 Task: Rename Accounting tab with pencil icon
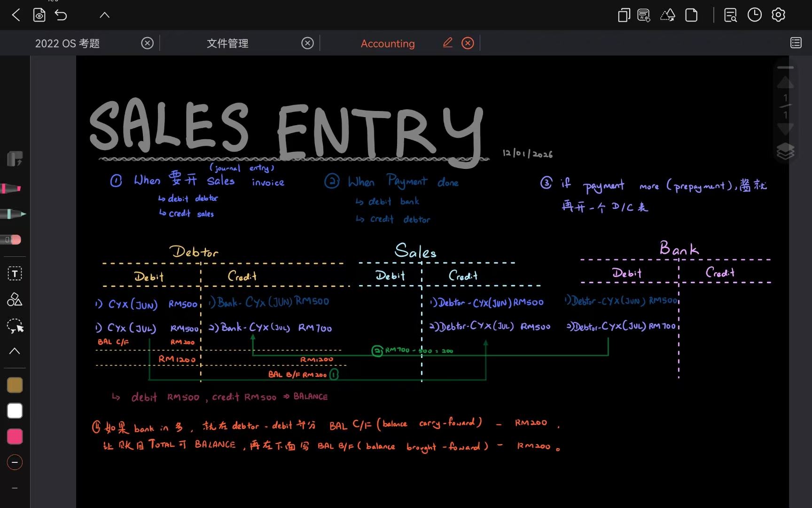[447, 43]
